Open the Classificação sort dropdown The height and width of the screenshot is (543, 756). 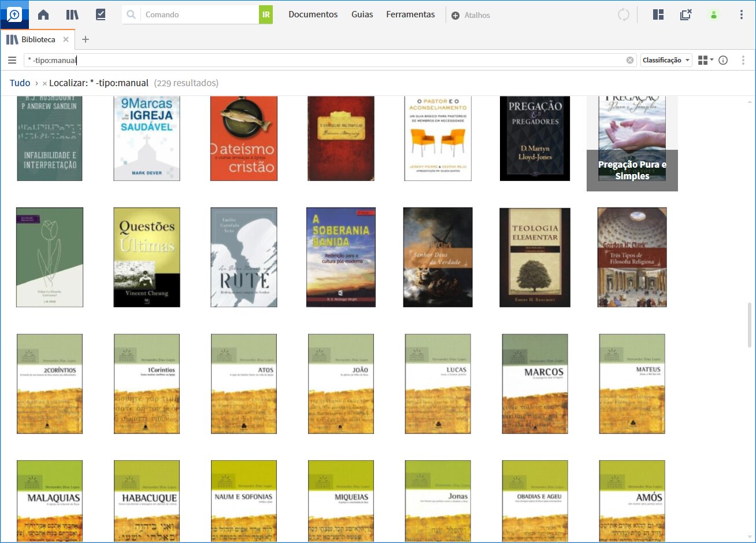point(666,60)
